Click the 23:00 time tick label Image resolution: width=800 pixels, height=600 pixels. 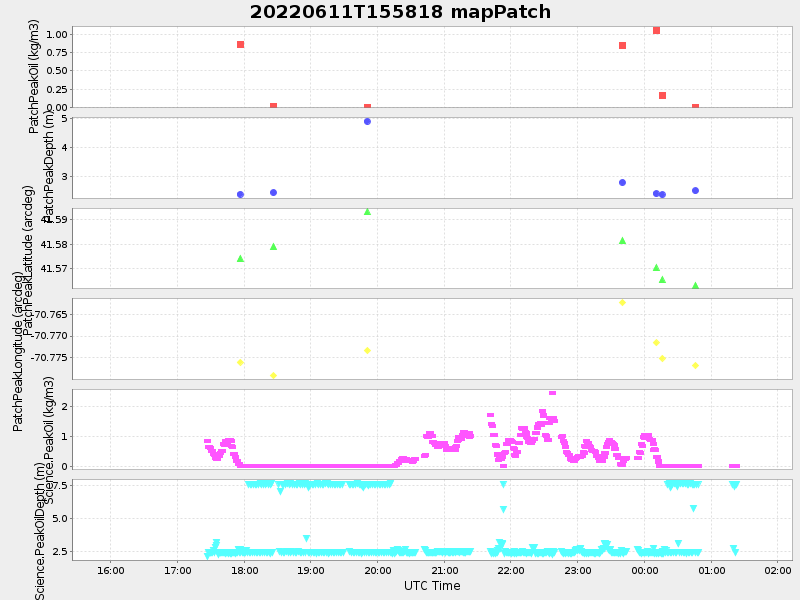(578, 570)
